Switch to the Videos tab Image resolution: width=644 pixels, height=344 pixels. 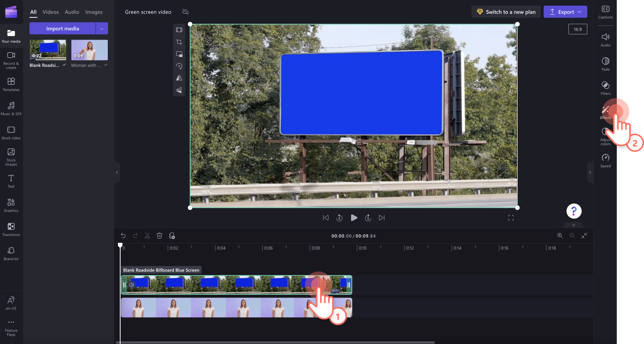pyautogui.click(x=50, y=12)
